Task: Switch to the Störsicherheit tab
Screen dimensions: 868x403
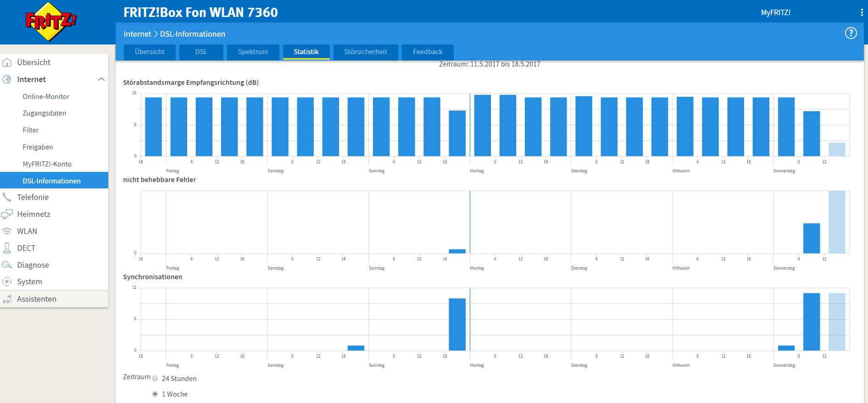Action: click(366, 52)
